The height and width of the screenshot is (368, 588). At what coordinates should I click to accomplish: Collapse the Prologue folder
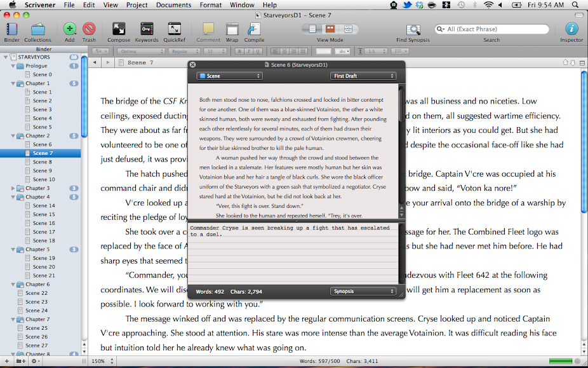coord(13,66)
